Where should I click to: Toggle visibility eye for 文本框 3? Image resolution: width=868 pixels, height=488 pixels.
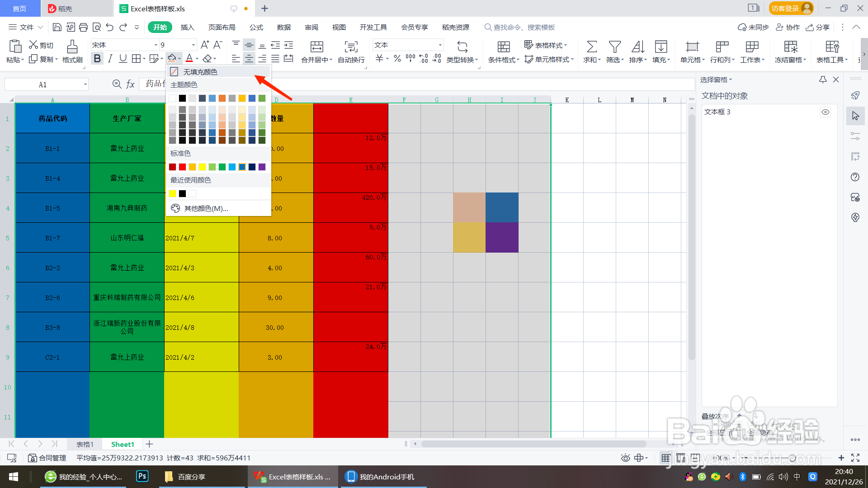[x=825, y=112]
